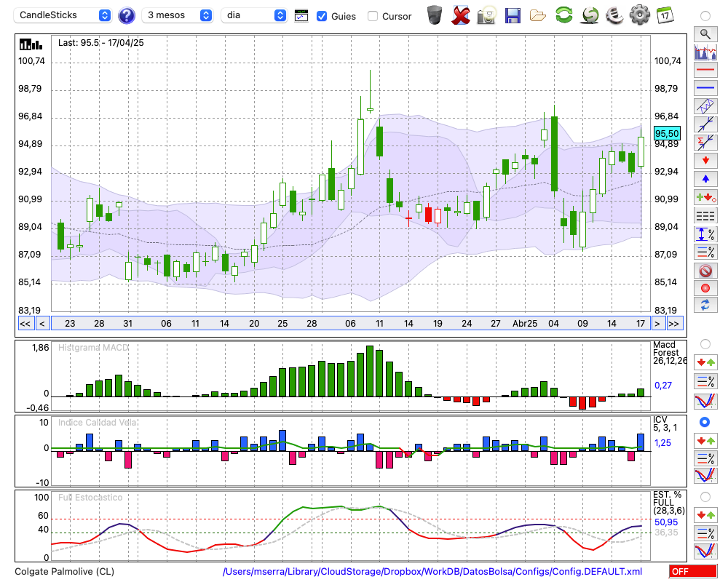Click the Estocastico panel lines percent button
Viewport: 728px width, 582px height.
point(705,533)
